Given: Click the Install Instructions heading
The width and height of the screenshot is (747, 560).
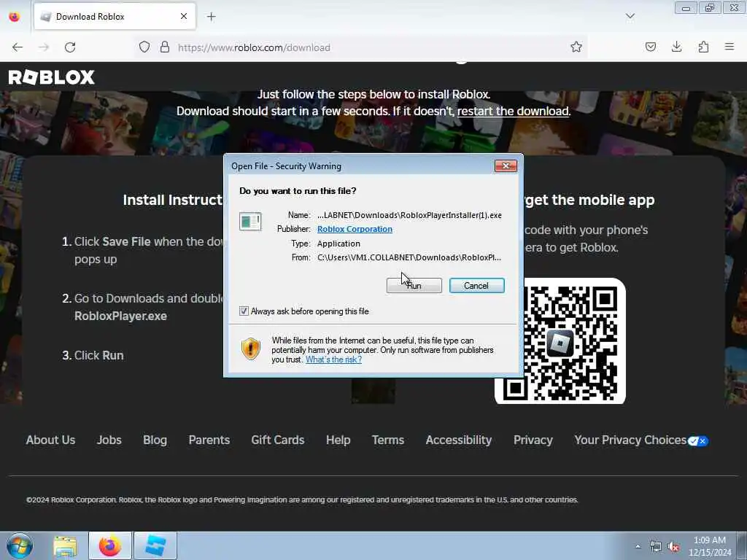Looking at the screenshot, I should tap(172, 200).
